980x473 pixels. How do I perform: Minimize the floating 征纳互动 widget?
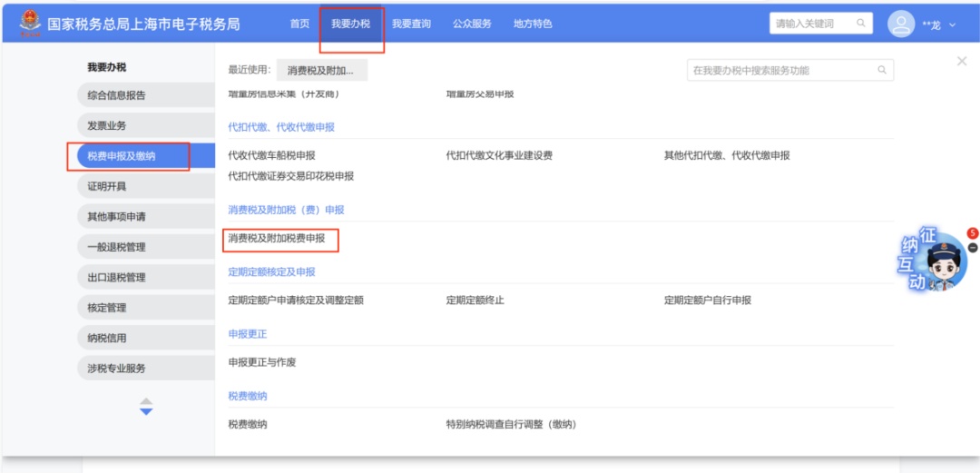(x=973, y=248)
